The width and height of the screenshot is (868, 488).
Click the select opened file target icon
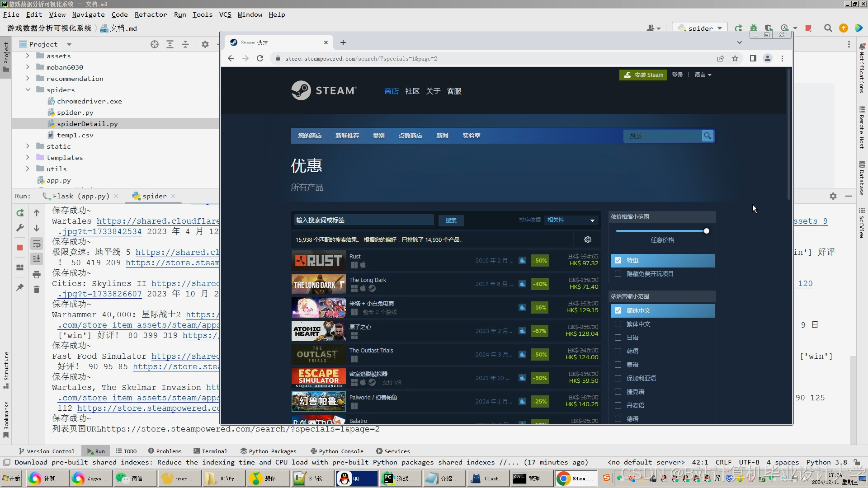coord(155,44)
